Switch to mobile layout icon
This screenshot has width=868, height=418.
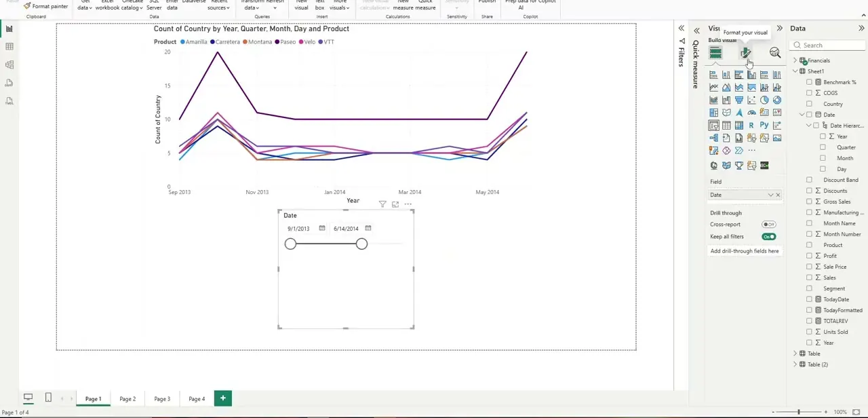pyautogui.click(x=48, y=398)
